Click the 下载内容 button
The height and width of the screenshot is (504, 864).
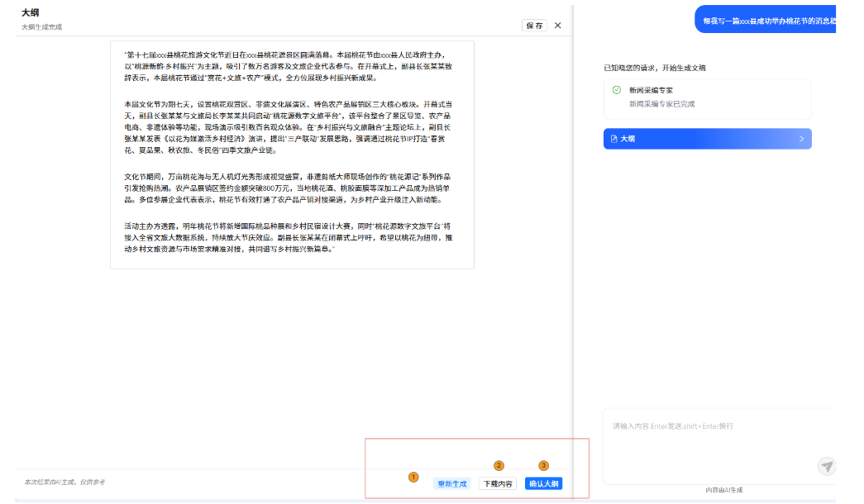[498, 483]
